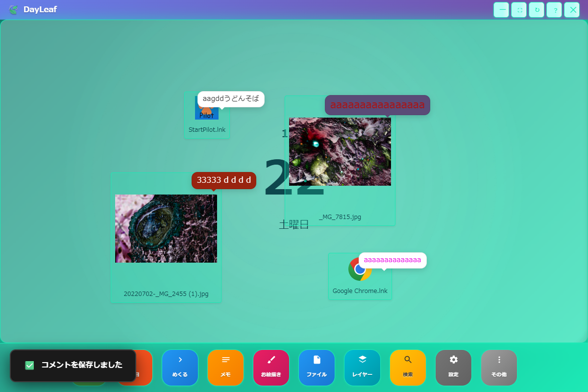Click the 'aagddうどんそば' comment bubble

coord(231,99)
